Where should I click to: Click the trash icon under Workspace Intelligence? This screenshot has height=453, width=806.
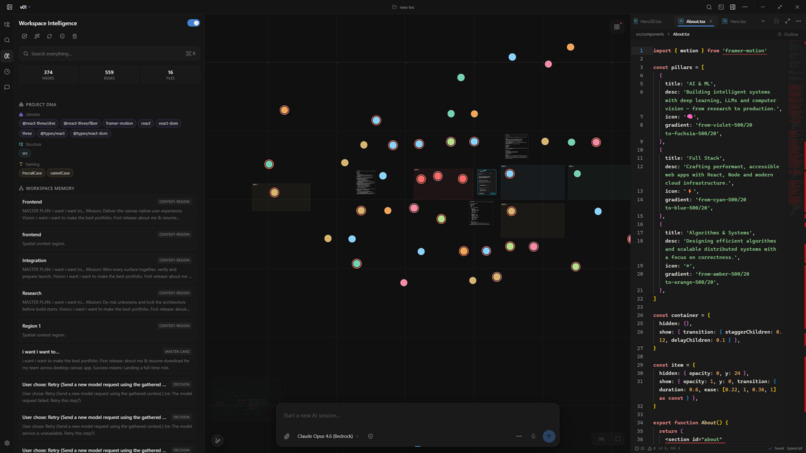(75, 37)
